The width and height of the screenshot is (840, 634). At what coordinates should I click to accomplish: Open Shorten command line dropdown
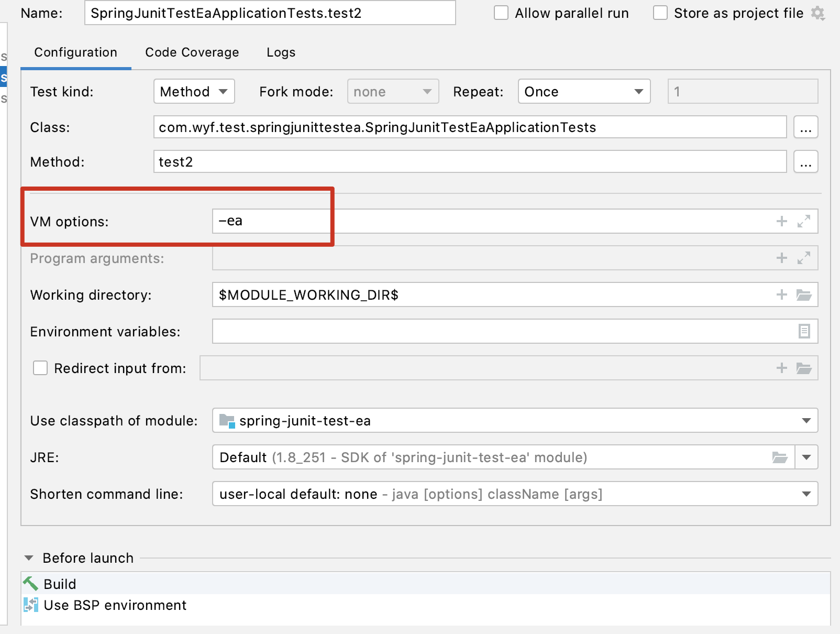pos(515,494)
